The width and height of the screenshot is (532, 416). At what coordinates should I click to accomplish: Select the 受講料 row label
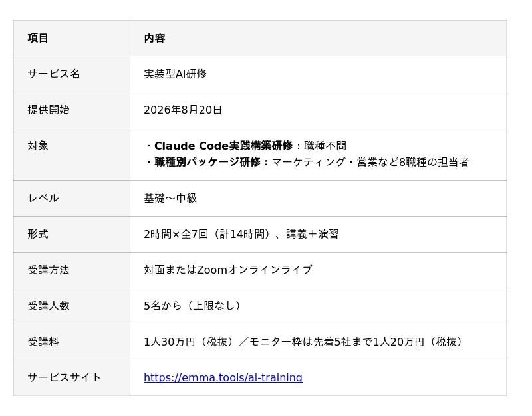coord(43,342)
